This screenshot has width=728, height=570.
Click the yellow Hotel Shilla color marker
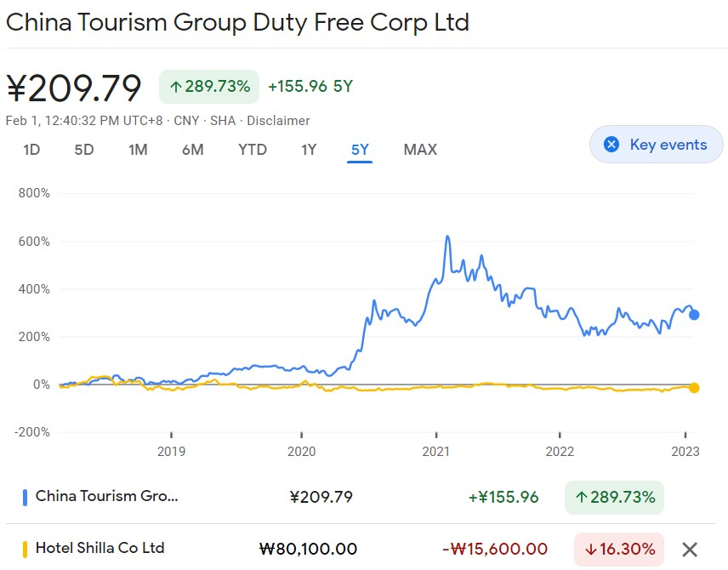point(25,549)
